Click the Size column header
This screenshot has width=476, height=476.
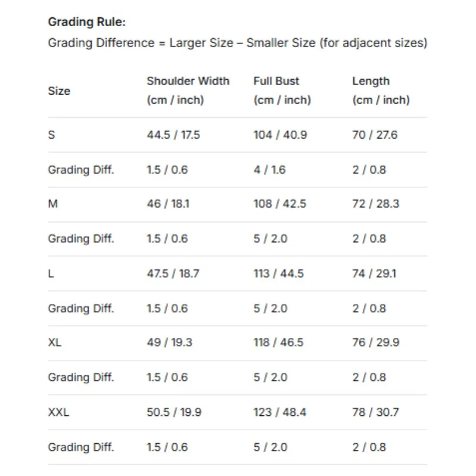click(x=59, y=91)
